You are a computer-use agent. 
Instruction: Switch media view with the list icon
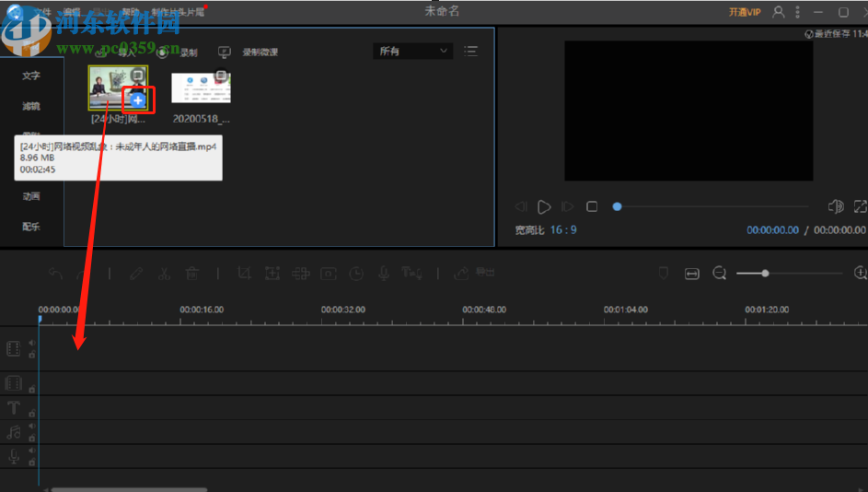point(471,52)
